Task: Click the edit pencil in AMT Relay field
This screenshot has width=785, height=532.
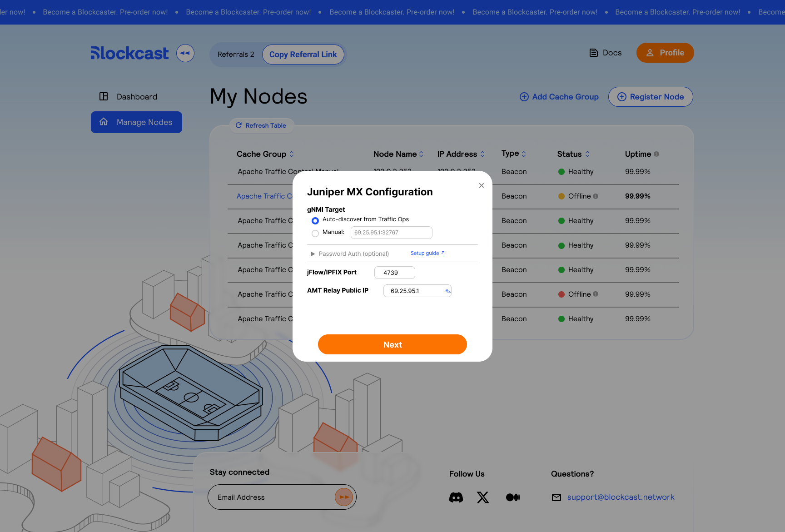Action: (447, 291)
